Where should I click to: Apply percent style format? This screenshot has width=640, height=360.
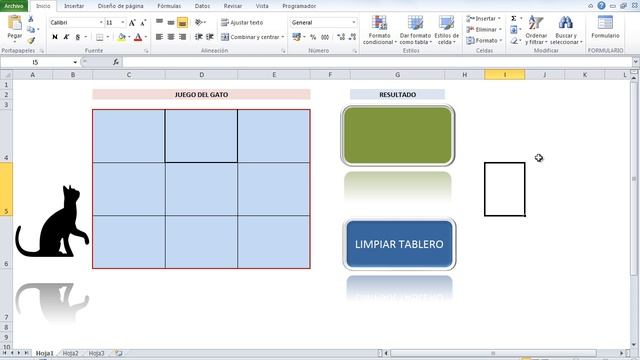pyautogui.click(x=313, y=37)
